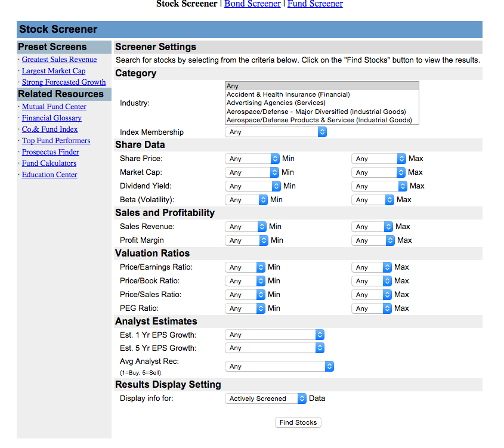Select Any in the Industry list

(321, 86)
